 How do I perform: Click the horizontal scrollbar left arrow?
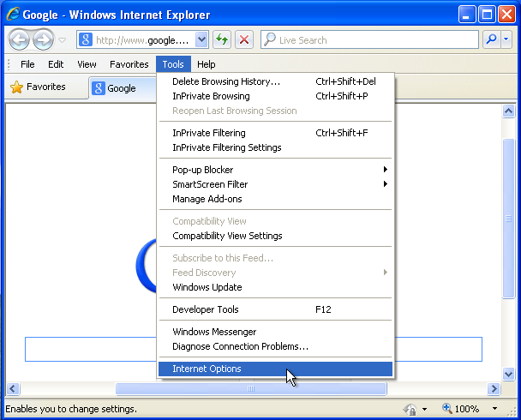point(13,388)
